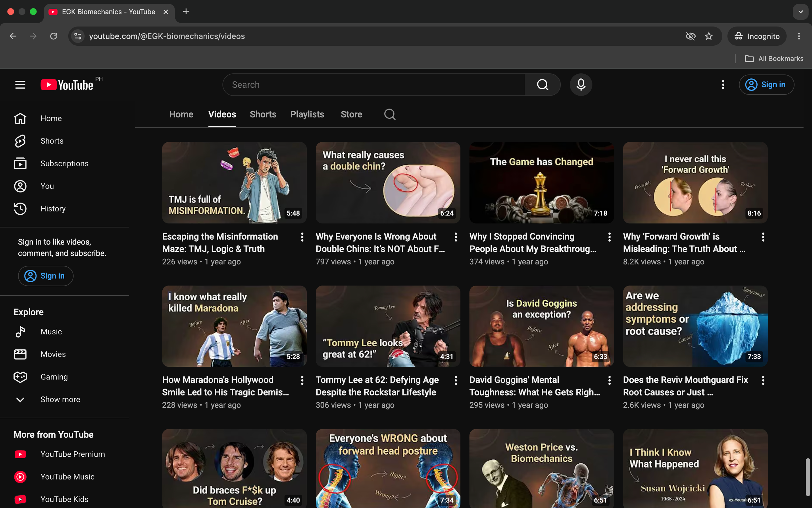Open options for David Goggins video
Image resolution: width=812 pixels, height=508 pixels.
(x=609, y=380)
